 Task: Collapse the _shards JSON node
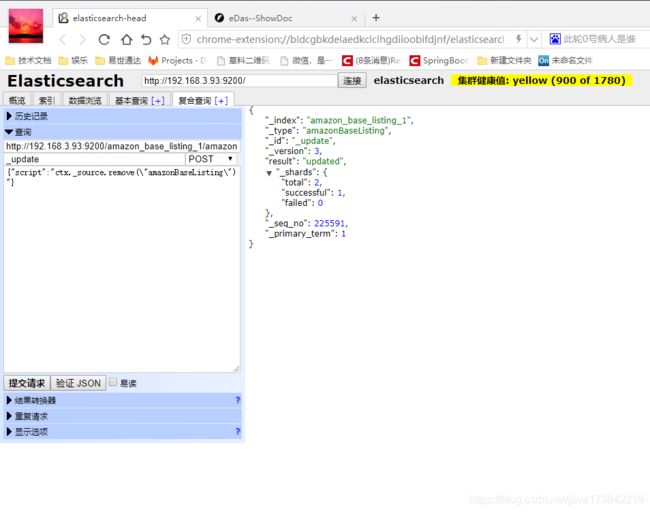coord(269,172)
